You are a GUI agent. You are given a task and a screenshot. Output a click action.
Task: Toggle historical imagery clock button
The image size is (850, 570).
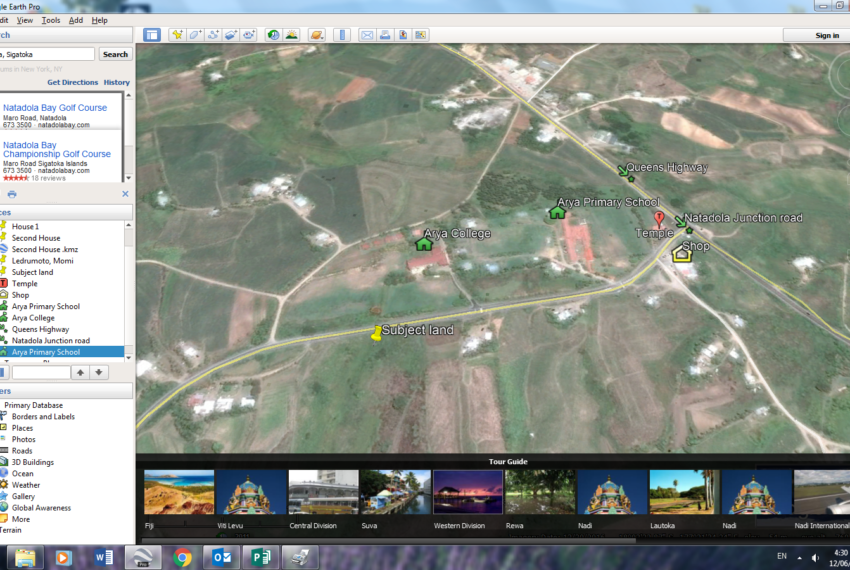(x=273, y=35)
